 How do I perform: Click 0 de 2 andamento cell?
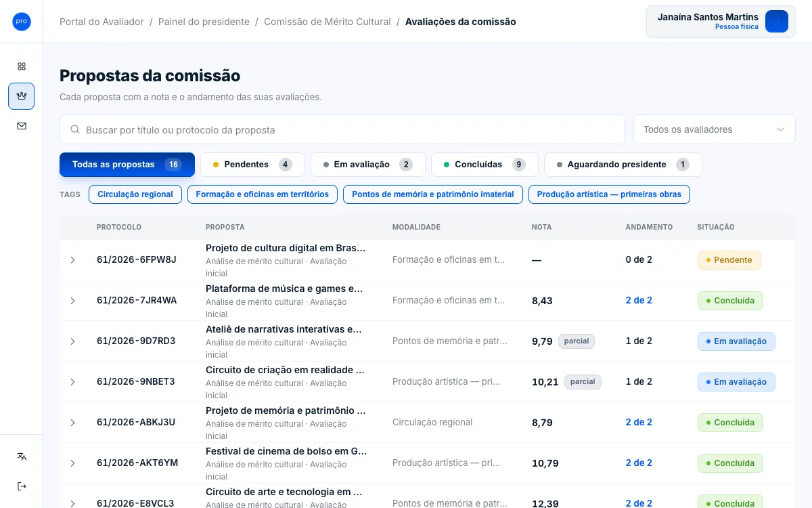point(639,259)
